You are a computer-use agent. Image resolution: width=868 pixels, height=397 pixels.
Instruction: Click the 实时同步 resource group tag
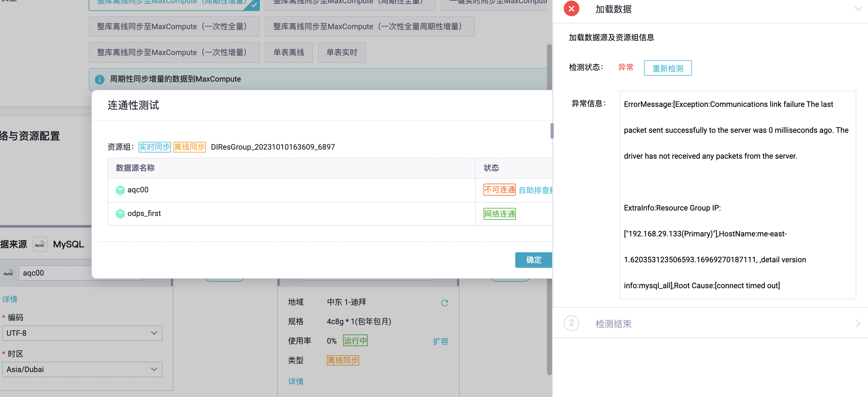[154, 147]
